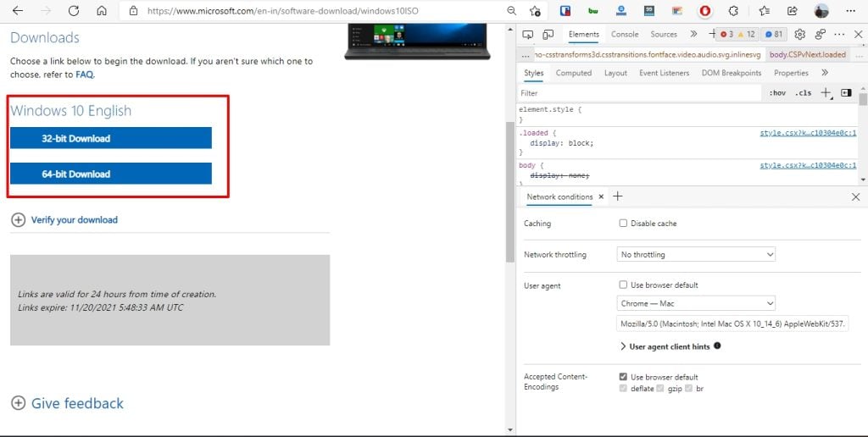Open the Event Listeners tab
The width and height of the screenshot is (868, 437).
664,73
